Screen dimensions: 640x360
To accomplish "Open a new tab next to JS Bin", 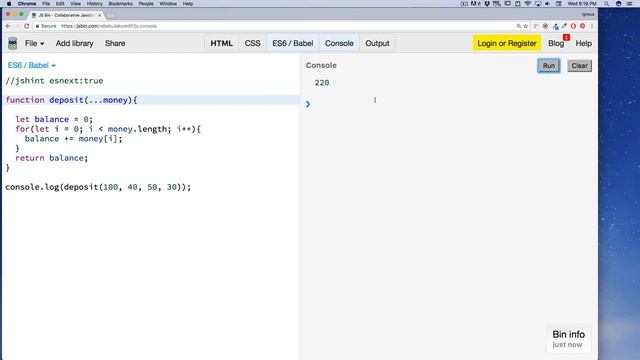I will 111,16.
